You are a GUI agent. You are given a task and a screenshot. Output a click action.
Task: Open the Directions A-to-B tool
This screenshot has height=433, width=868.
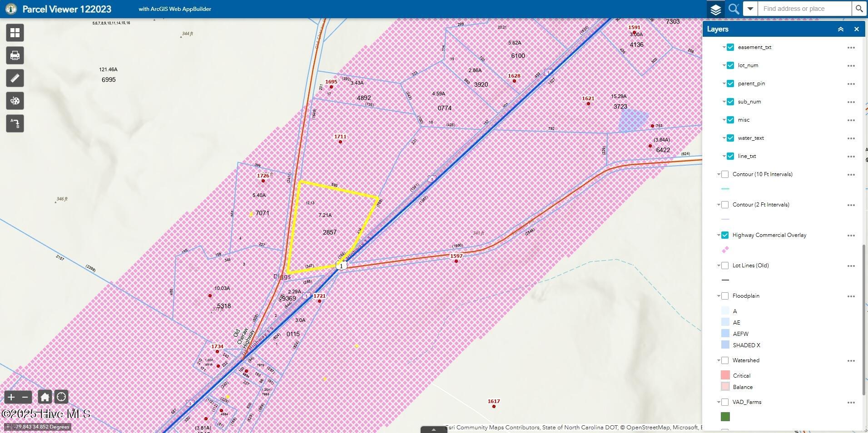15,123
